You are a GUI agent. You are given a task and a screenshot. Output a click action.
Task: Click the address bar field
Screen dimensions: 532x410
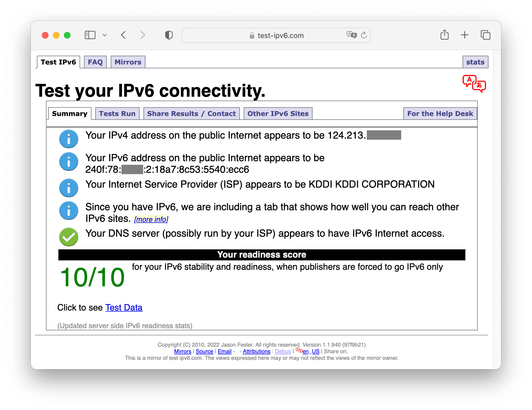(x=276, y=35)
